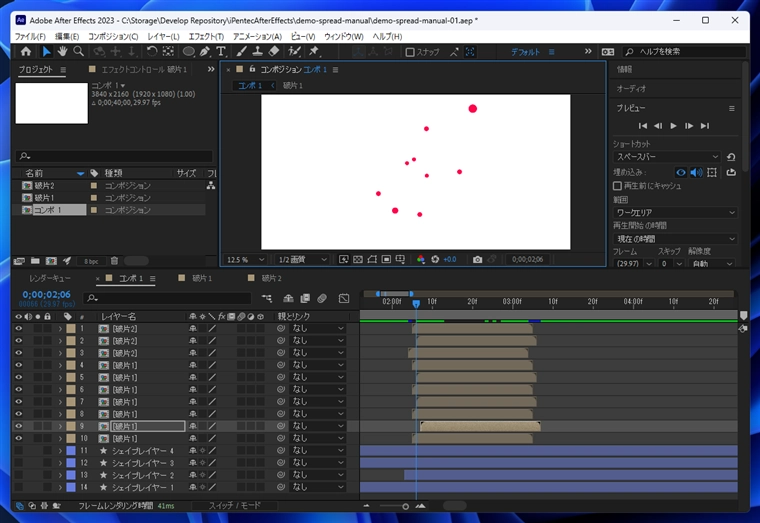Open the composition mini-flowchart icon in timeline
Image resolution: width=760 pixels, height=523 pixels.
[x=267, y=299]
